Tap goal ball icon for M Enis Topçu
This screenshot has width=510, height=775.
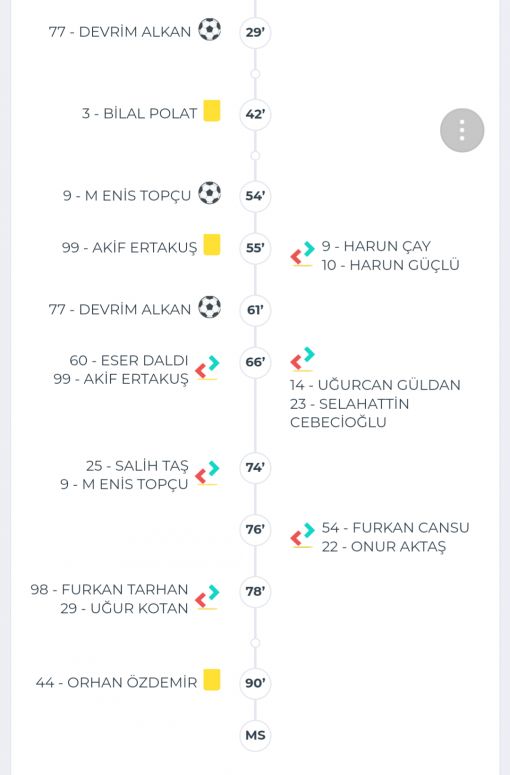[210, 193]
